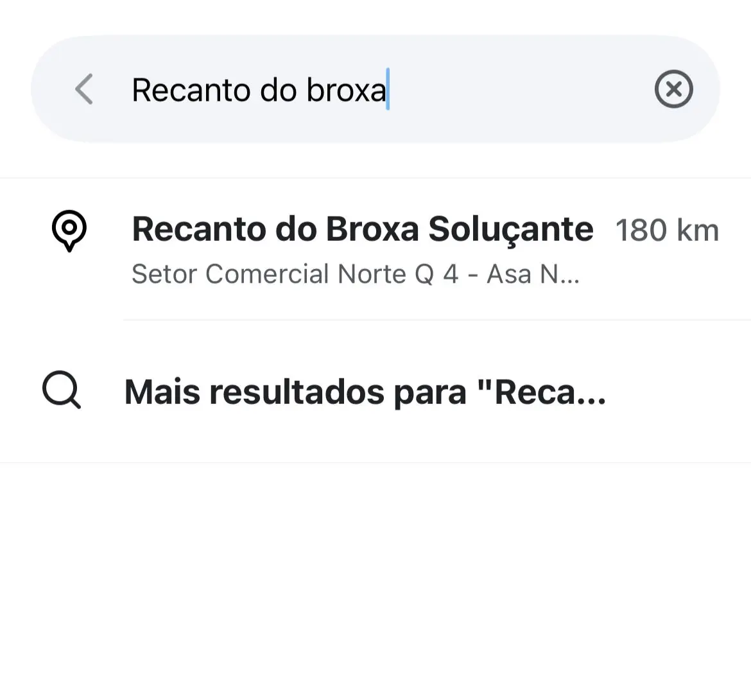Select the Setor Comercial Norte address line

[355, 274]
